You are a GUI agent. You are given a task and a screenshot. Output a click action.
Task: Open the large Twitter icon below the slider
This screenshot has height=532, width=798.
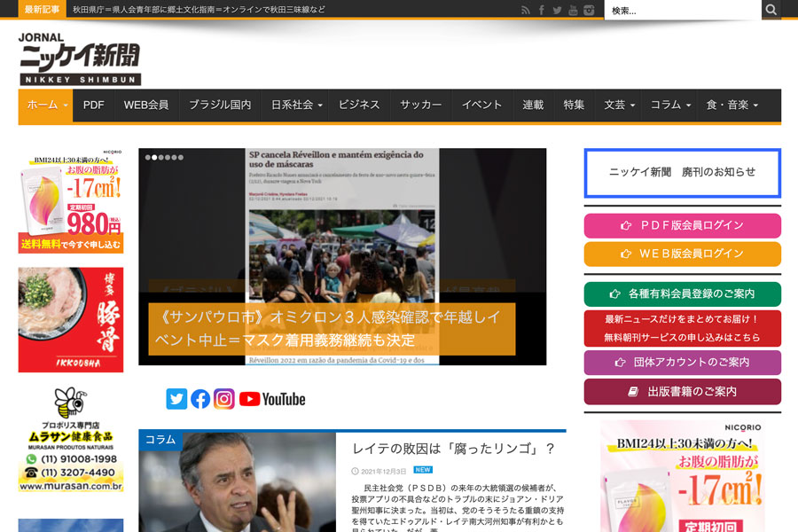176,399
